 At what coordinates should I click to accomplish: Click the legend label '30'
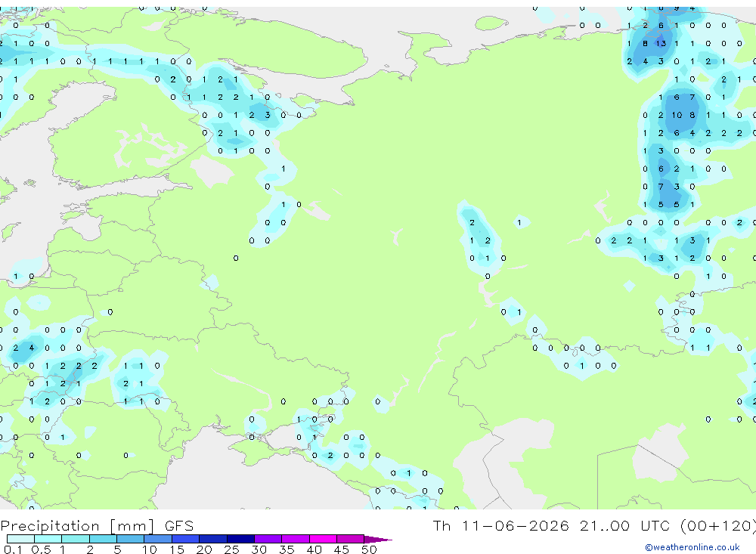[259, 549]
